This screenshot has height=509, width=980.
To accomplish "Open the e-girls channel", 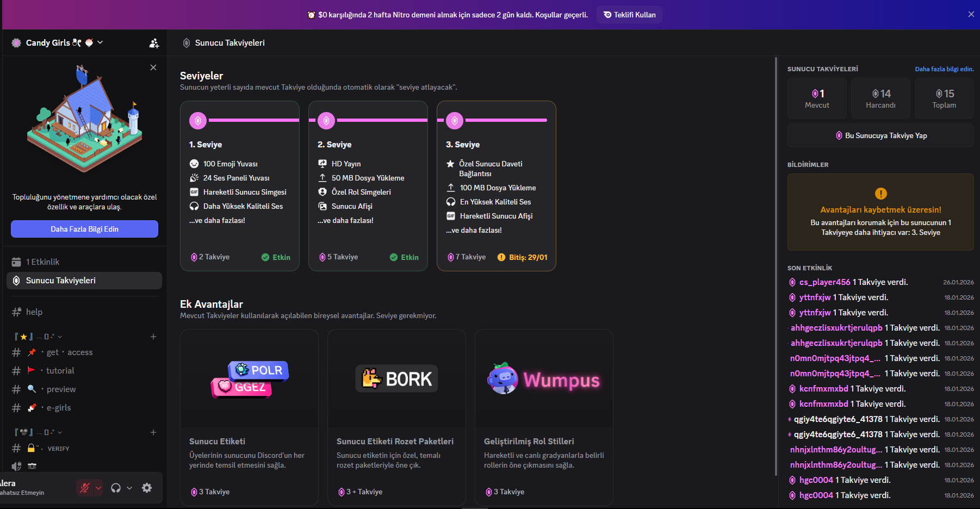I will pos(84,408).
